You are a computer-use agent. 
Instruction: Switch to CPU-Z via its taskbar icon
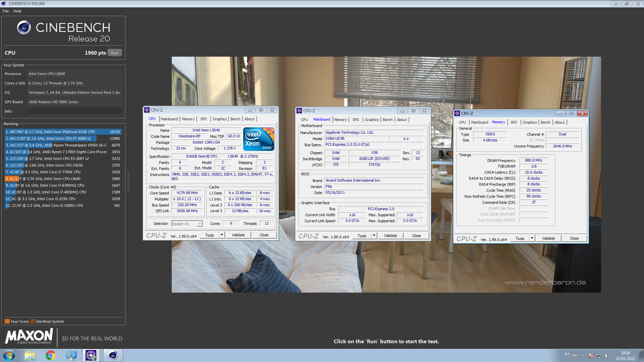(91, 355)
